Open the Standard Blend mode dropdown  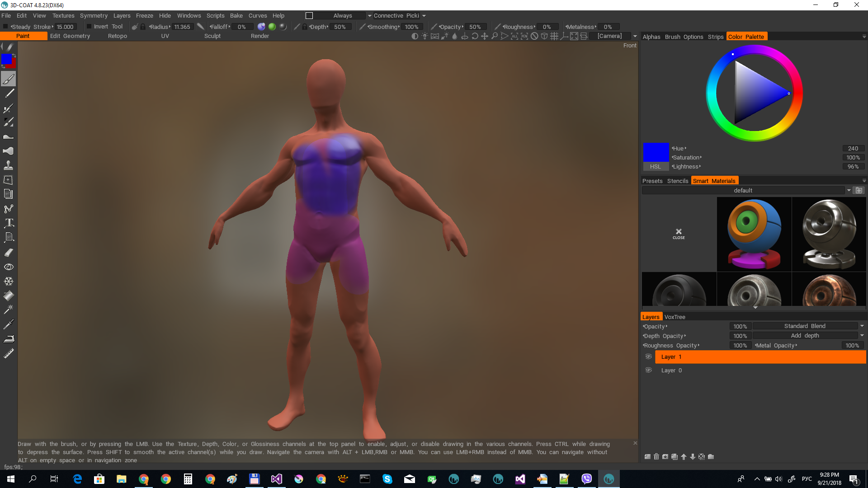(862, 326)
